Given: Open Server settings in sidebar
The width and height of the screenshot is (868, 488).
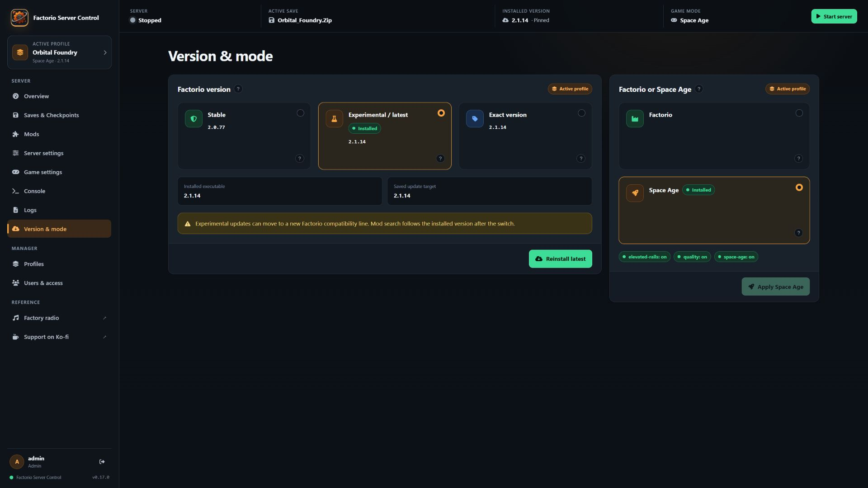Looking at the screenshot, I should (59, 153).
